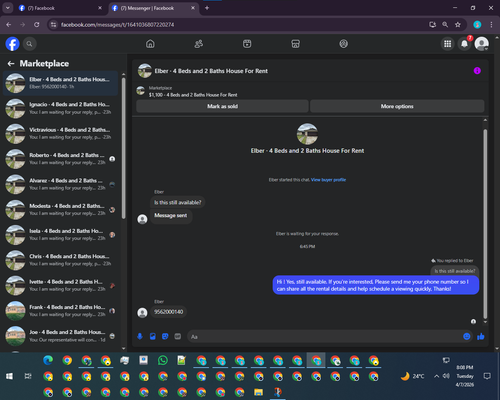Open the Groups icon in top navigation
The image size is (500, 400).
(344, 44)
